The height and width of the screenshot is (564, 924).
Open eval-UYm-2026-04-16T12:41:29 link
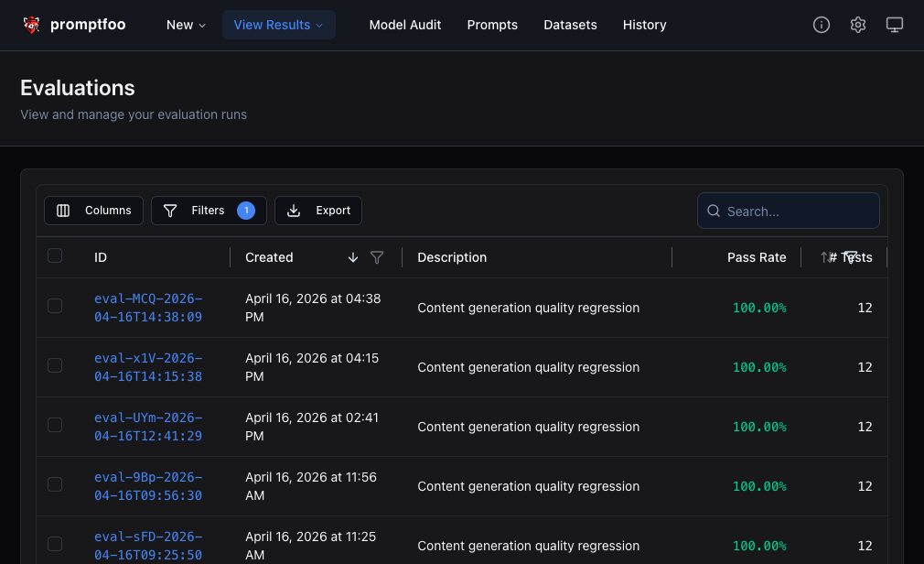tap(148, 428)
